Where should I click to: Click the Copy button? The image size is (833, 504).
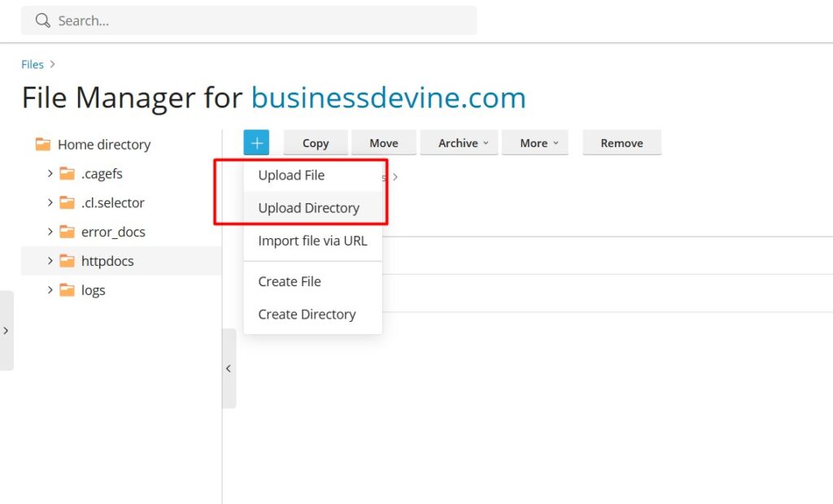point(316,143)
